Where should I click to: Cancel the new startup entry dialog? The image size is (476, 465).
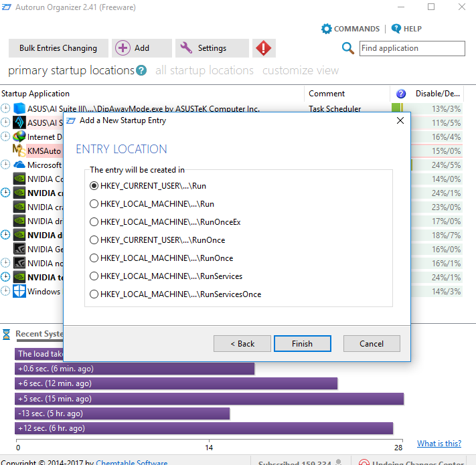click(x=372, y=344)
